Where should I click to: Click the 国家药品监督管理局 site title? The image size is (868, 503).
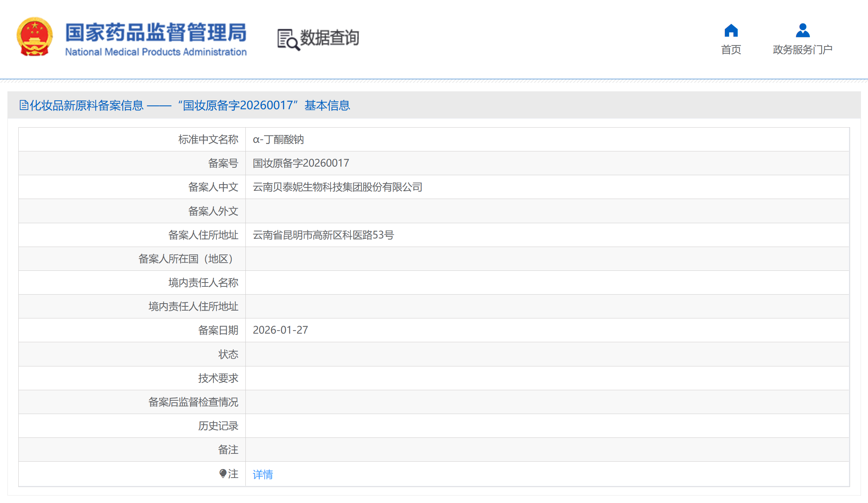pos(156,32)
